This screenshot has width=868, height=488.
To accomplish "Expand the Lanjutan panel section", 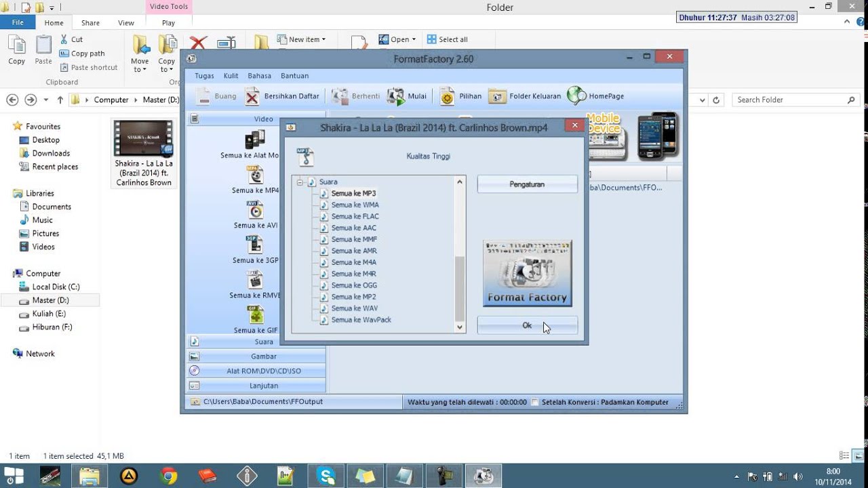I will 256,386.
